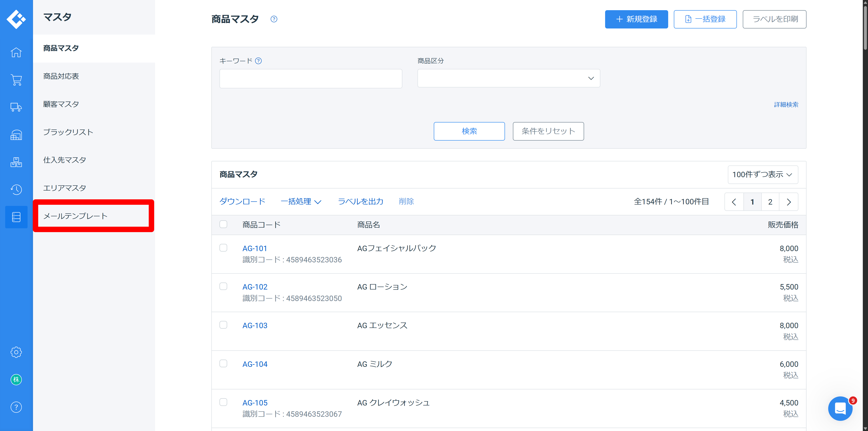Check the AG-102 row checkbox
This screenshot has height=431, width=868.
(x=223, y=286)
